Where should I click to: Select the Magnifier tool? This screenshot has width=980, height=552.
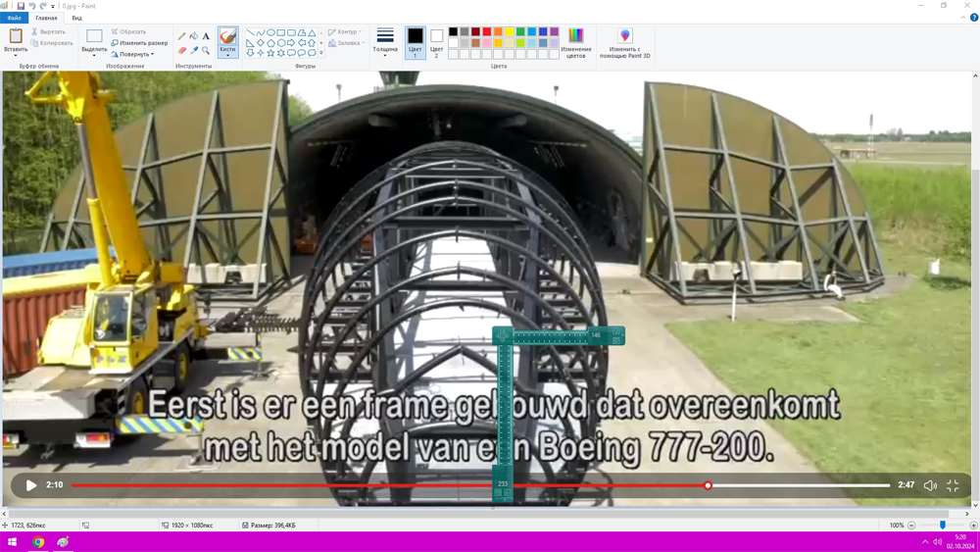(x=206, y=50)
